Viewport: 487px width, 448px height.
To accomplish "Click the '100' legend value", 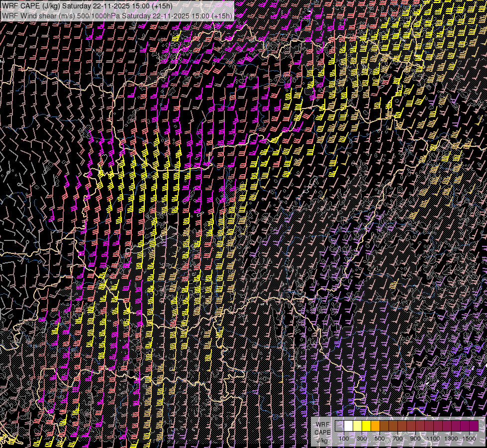I will point(344,439).
